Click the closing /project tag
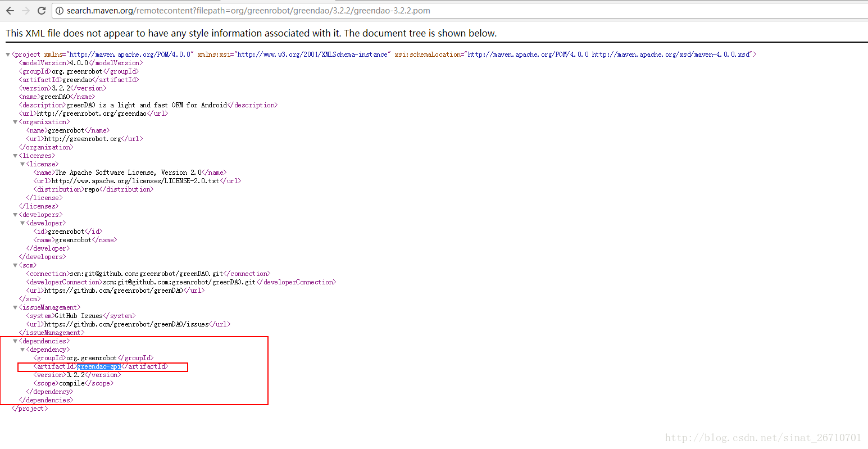Viewport: 868px width, 449px height. [x=30, y=409]
